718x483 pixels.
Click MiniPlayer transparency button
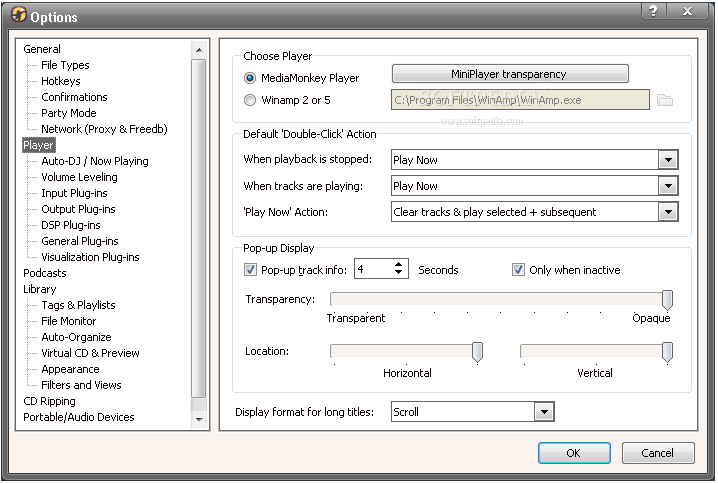tap(510, 74)
